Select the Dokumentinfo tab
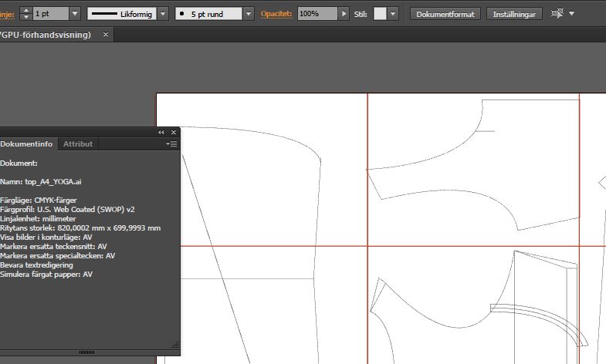 click(x=27, y=144)
